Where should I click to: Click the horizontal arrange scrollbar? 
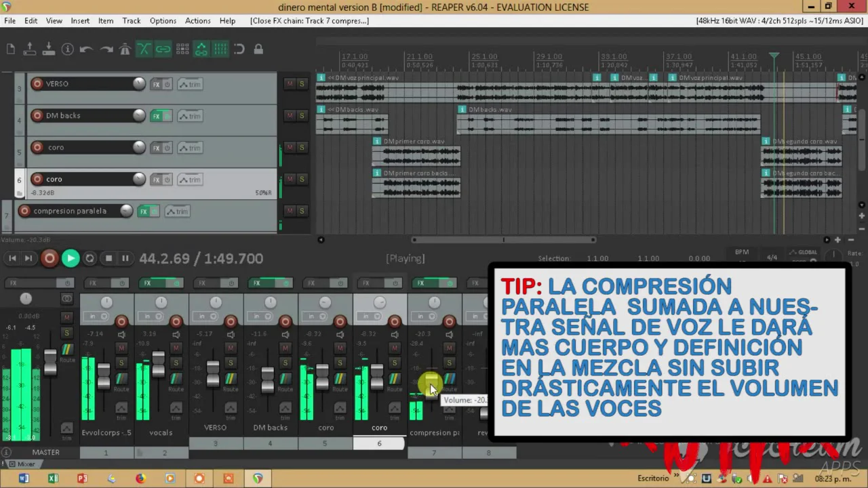[502, 239]
